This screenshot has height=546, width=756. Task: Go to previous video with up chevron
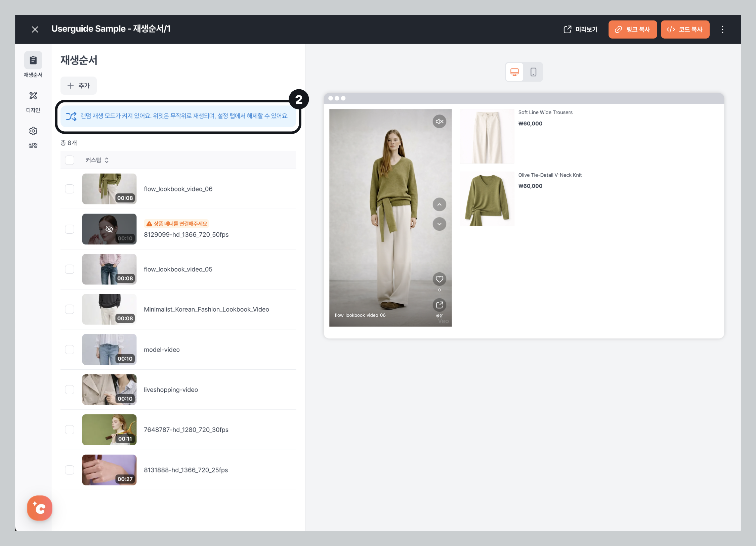[x=439, y=204]
